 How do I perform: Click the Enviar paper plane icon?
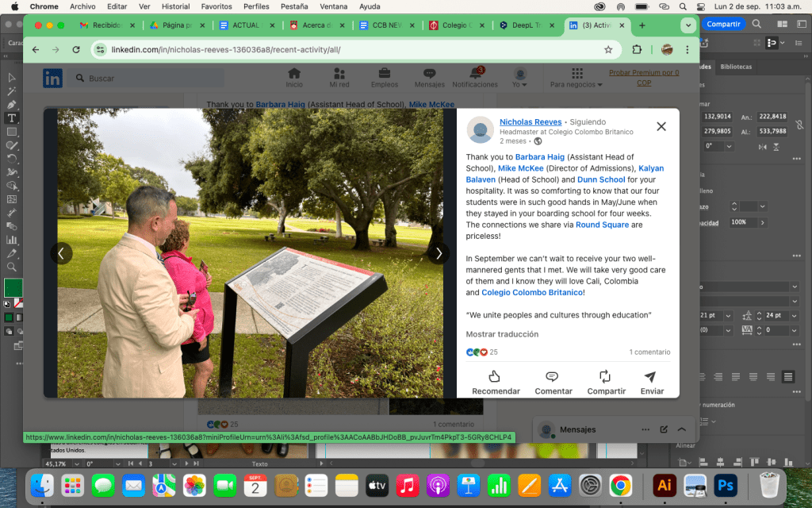pos(651,376)
